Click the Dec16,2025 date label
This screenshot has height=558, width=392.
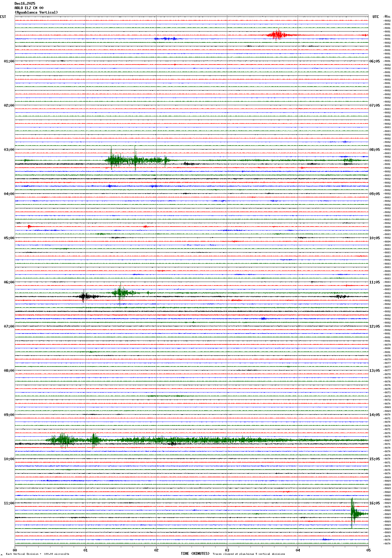(x=25, y=4)
